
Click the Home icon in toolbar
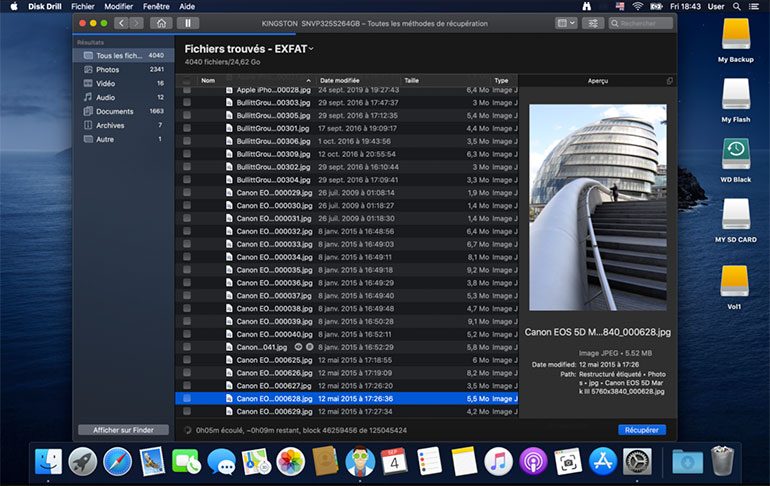162,22
